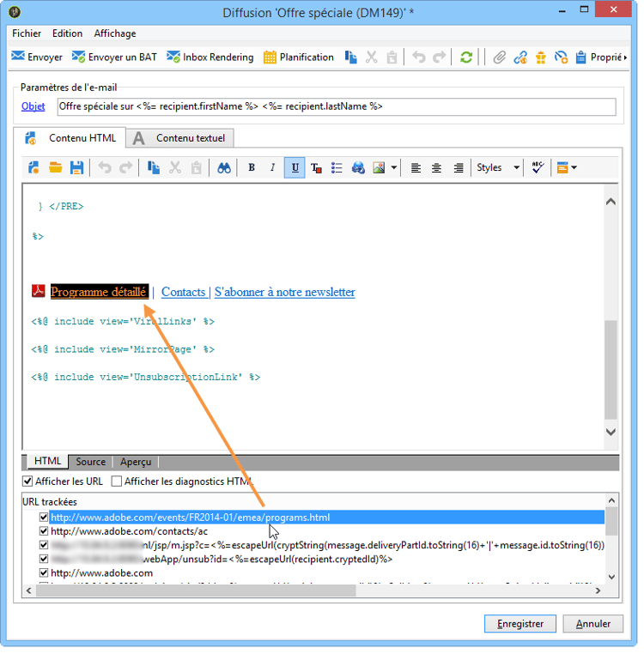This screenshot has width=644, height=654.
Task: Select the HTML view tab
Action: [47, 461]
